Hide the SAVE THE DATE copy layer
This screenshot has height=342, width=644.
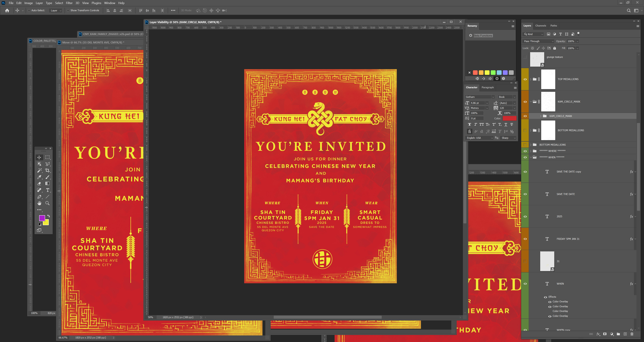tap(525, 172)
